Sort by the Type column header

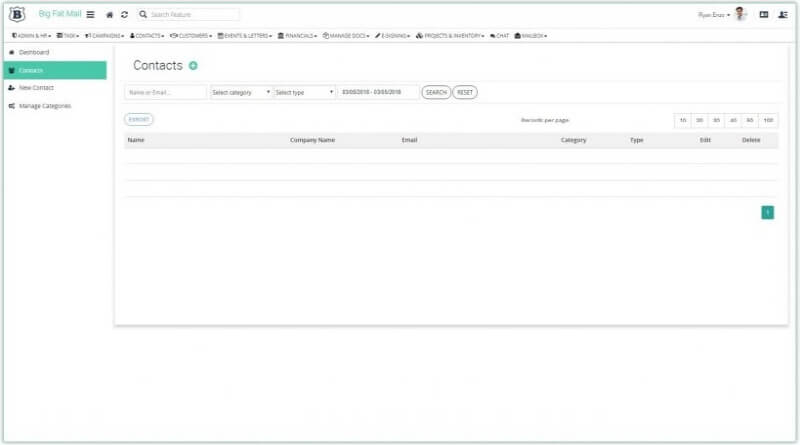[636, 140]
